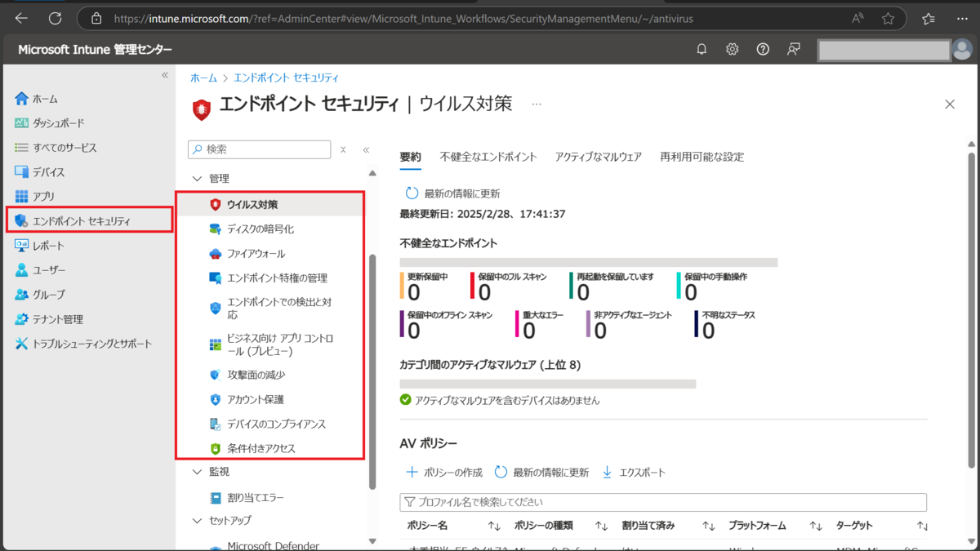The width and height of the screenshot is (980, 551).
Task: Click the デバイスのコンプライアンス icon
Action: click(x=216, y=424)
